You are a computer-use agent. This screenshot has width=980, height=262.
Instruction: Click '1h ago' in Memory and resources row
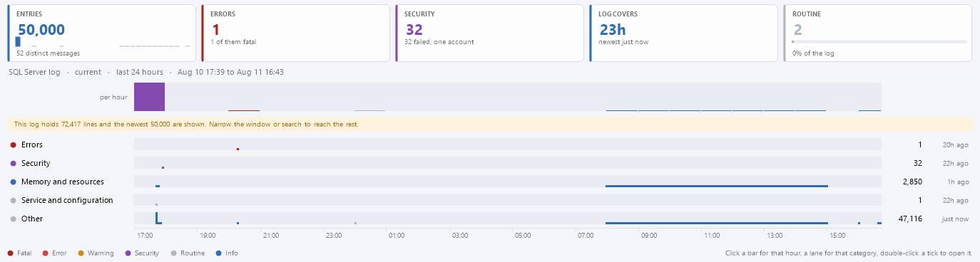pos(957,182)
